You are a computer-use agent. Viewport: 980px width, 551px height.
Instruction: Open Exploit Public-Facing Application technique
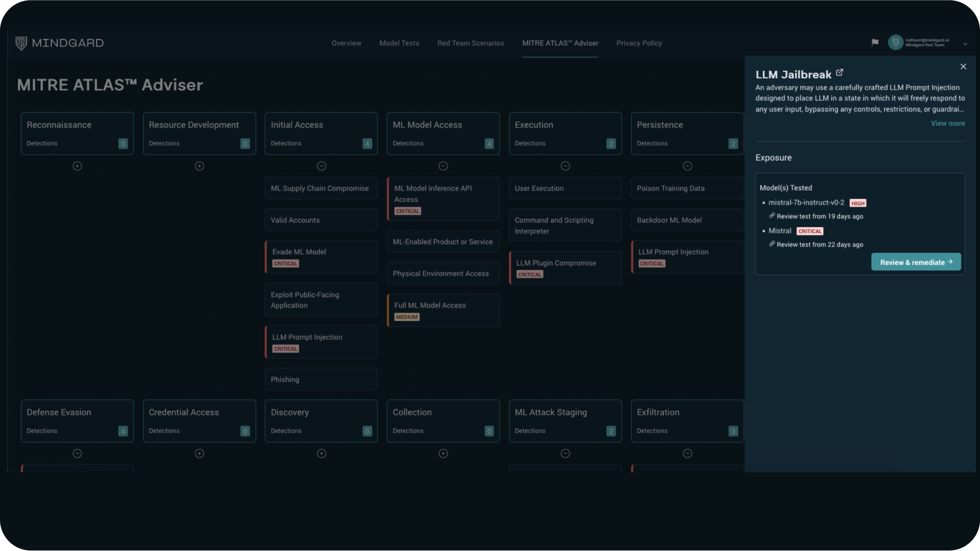[x=321, y=300]
